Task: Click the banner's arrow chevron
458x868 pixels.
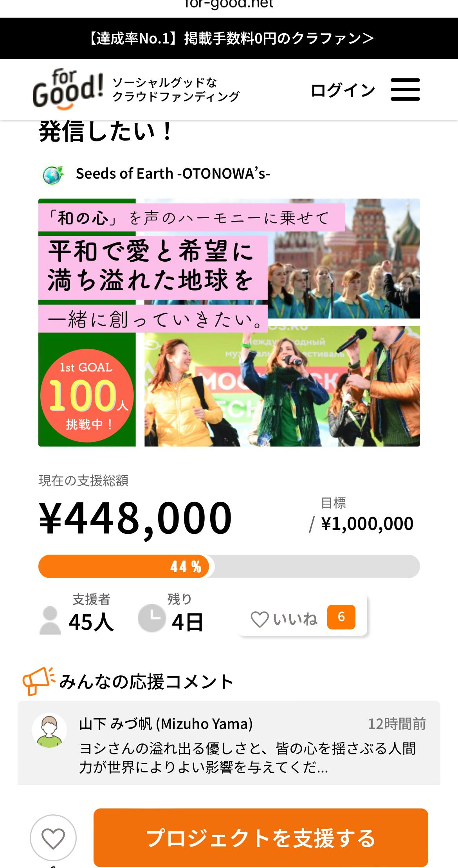Action: [x=368, y=38]
